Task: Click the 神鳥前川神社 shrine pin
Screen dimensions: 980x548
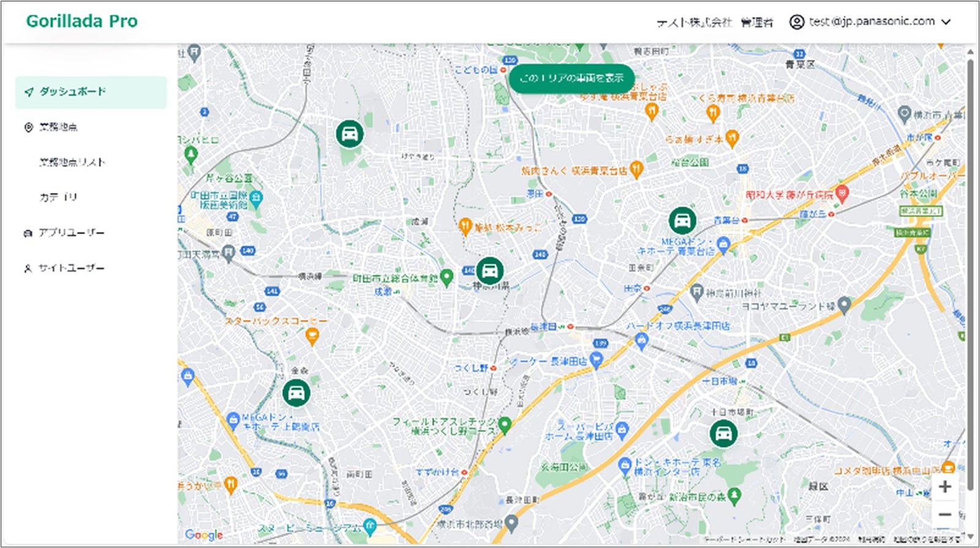Action: point(696,292)
